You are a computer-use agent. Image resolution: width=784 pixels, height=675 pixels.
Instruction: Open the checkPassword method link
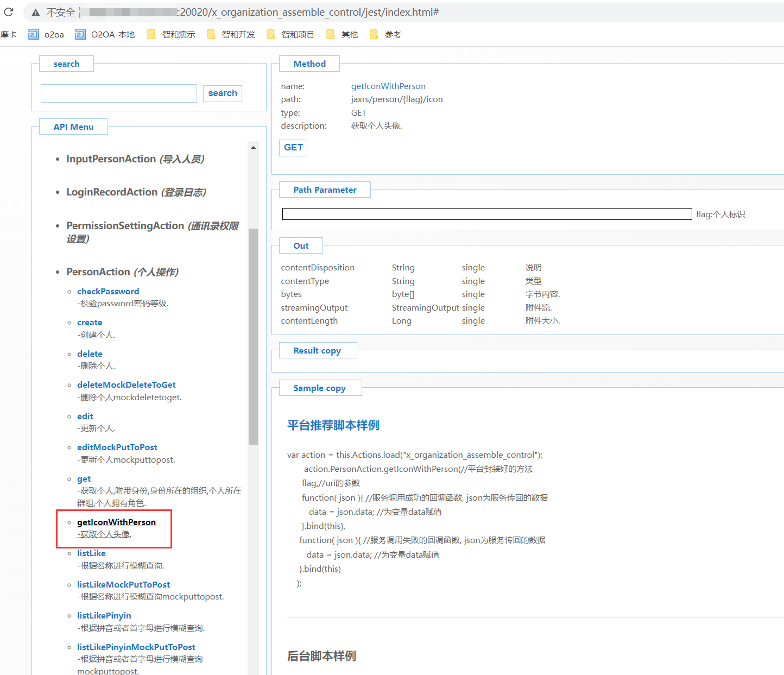tap(108, 292)
